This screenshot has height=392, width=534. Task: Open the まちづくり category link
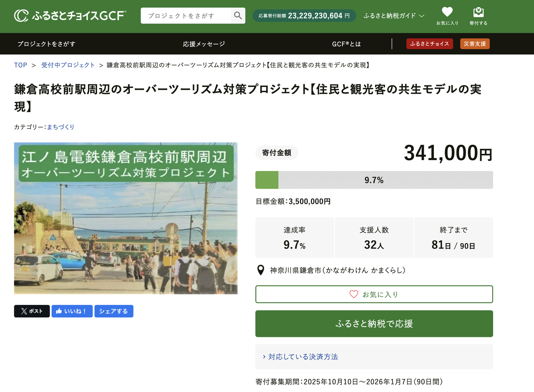(x=60, y=127)
